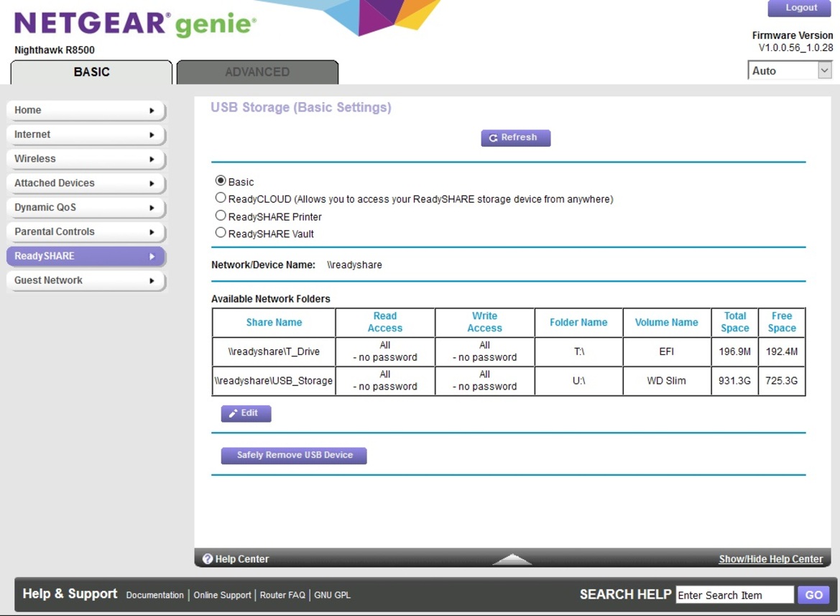Select the ReadySHARE Printer radio option
The image size is (840, 616).
[220, 216]
